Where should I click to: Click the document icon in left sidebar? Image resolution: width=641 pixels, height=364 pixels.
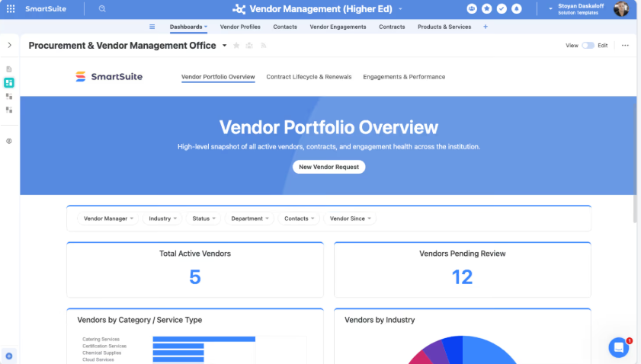click(9, 69)
